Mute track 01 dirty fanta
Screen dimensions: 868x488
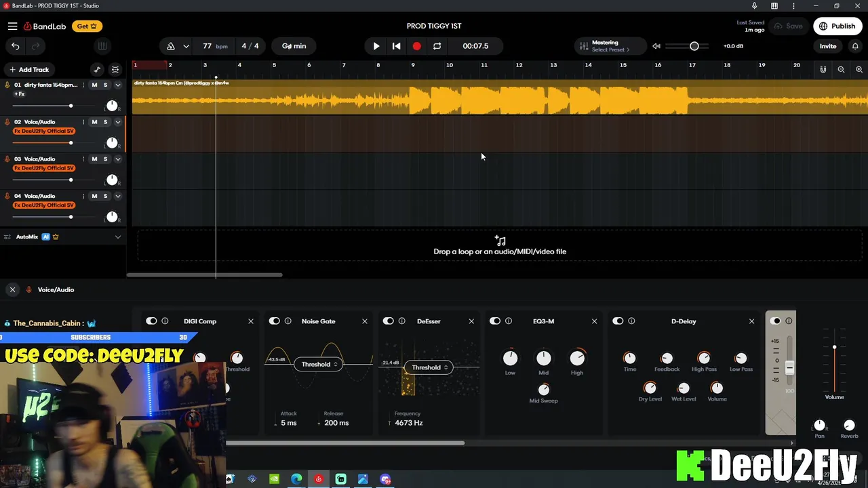[x=94, y=85]
